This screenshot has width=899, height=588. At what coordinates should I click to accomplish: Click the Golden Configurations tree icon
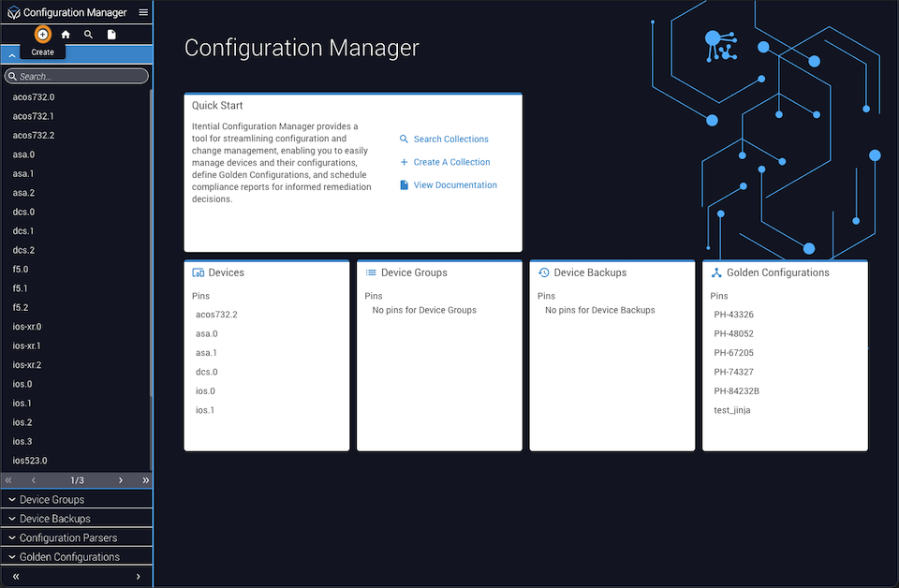pyautogui.click(x=716, y=272)
